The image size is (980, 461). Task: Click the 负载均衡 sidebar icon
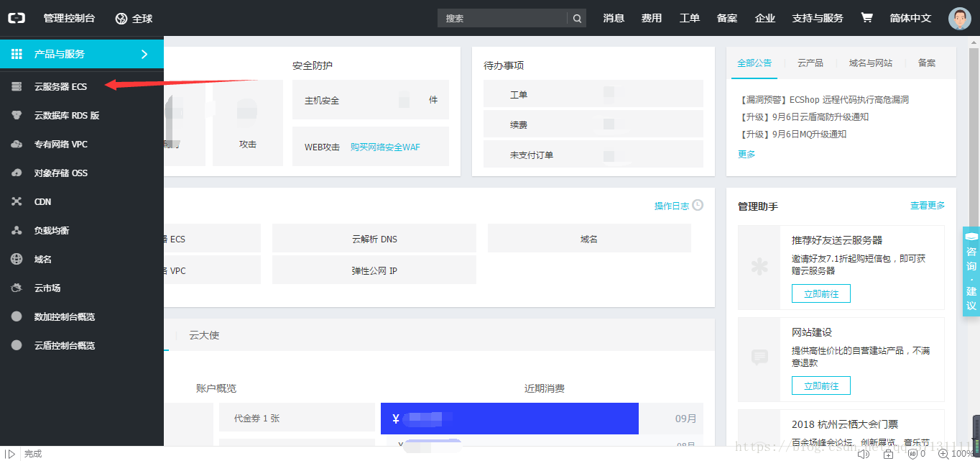(17, 230)
